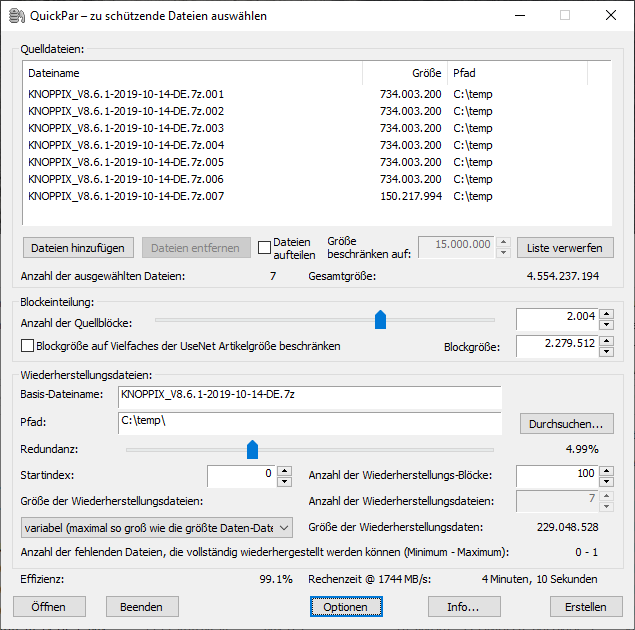The width and height of the screenshot is (635, 630).
Task: Click Erstellen to create recovery files
Action: (x=586, y=607)
